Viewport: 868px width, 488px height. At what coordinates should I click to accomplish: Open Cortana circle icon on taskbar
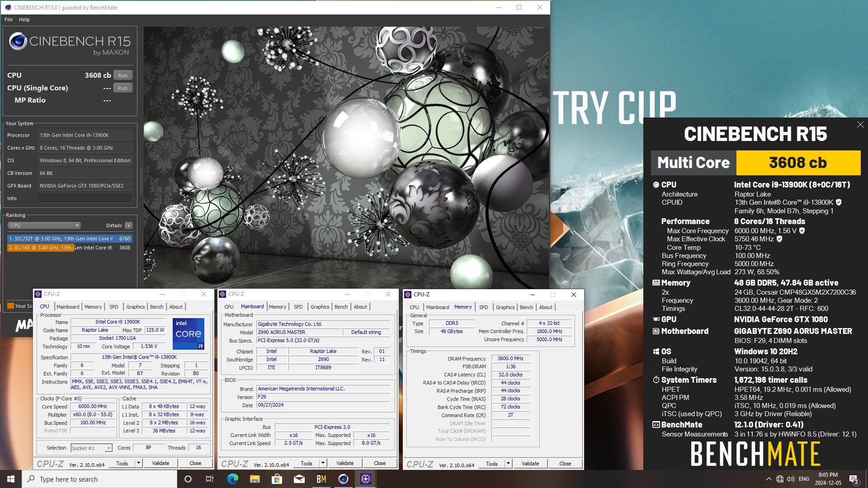[x=188, y=479]
